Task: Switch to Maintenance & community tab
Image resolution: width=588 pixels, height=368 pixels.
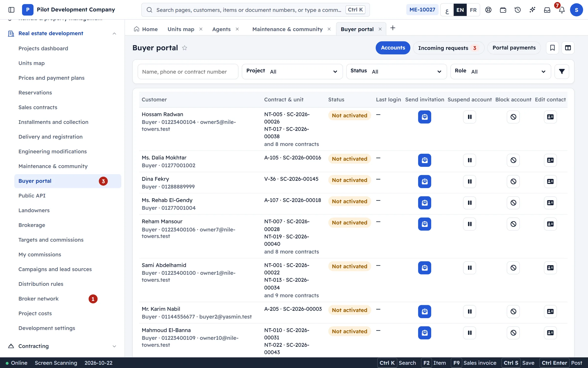Action: 287,29
